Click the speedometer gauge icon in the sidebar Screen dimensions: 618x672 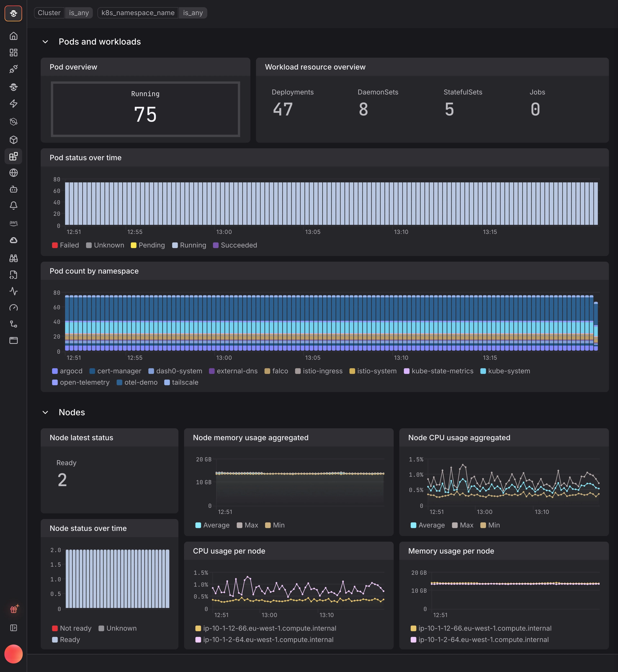point(13,308)
